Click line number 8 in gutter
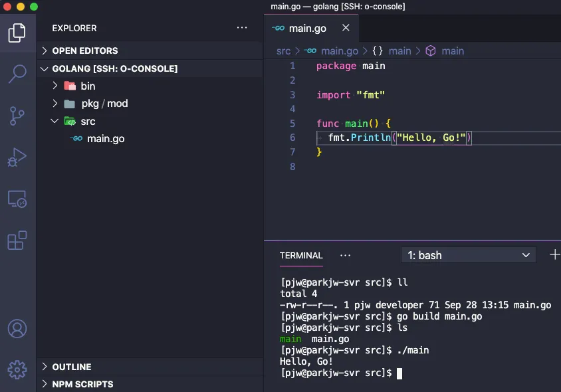 (292, 166)
